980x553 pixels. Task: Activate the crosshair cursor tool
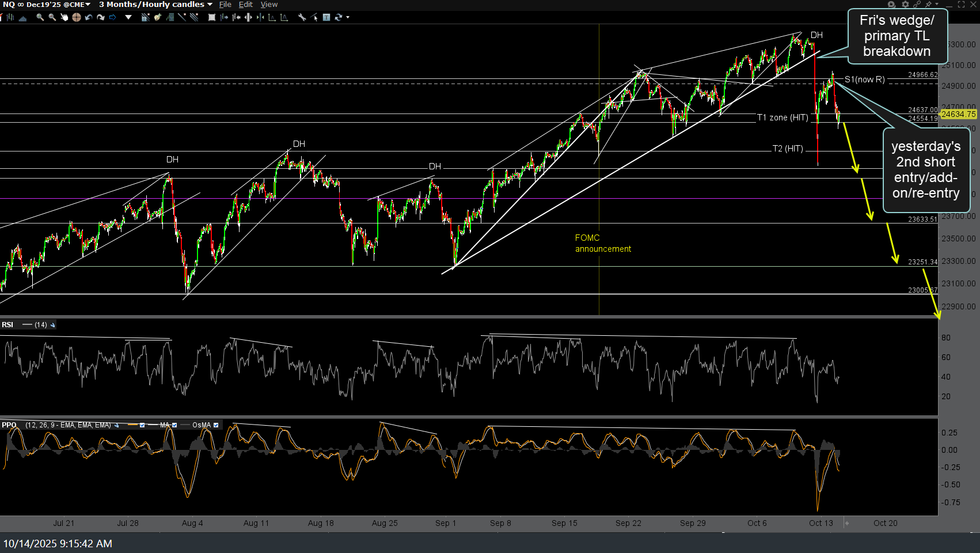tap(76, 17)
